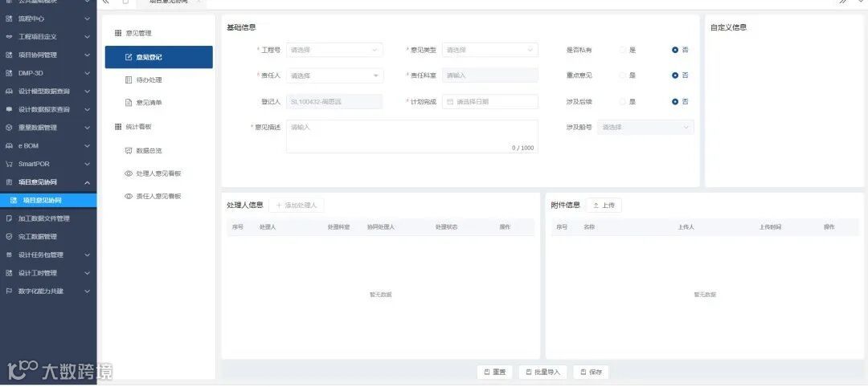Select 否 for 是否私有

click(675, 50)
